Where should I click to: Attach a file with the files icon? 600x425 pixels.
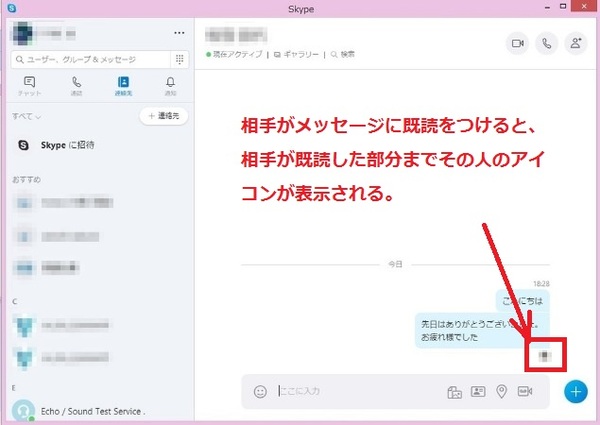tap(454, 392)
